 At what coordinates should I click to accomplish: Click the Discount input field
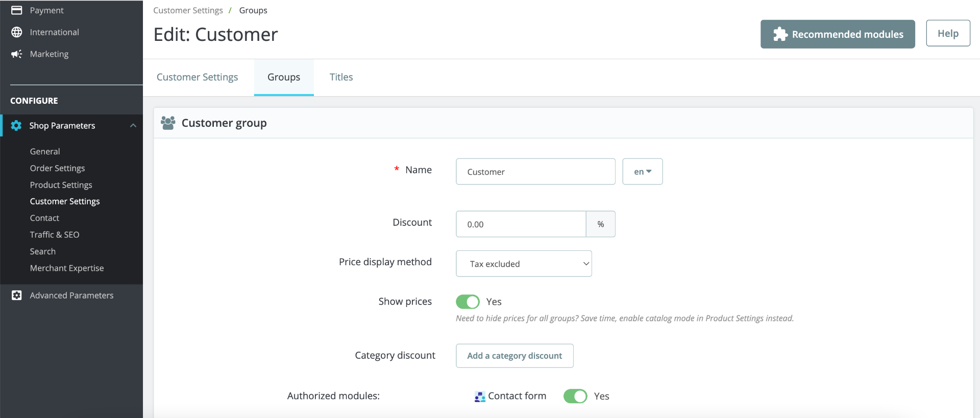click(521, 224)
